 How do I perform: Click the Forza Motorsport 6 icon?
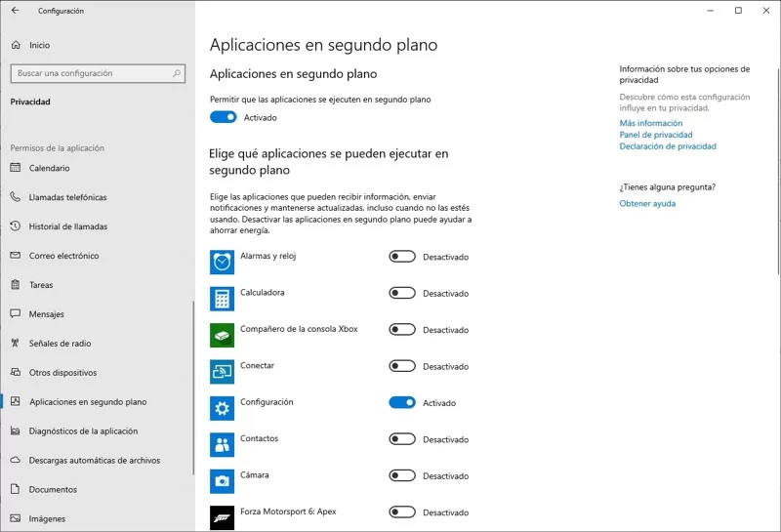click(222, 516)
